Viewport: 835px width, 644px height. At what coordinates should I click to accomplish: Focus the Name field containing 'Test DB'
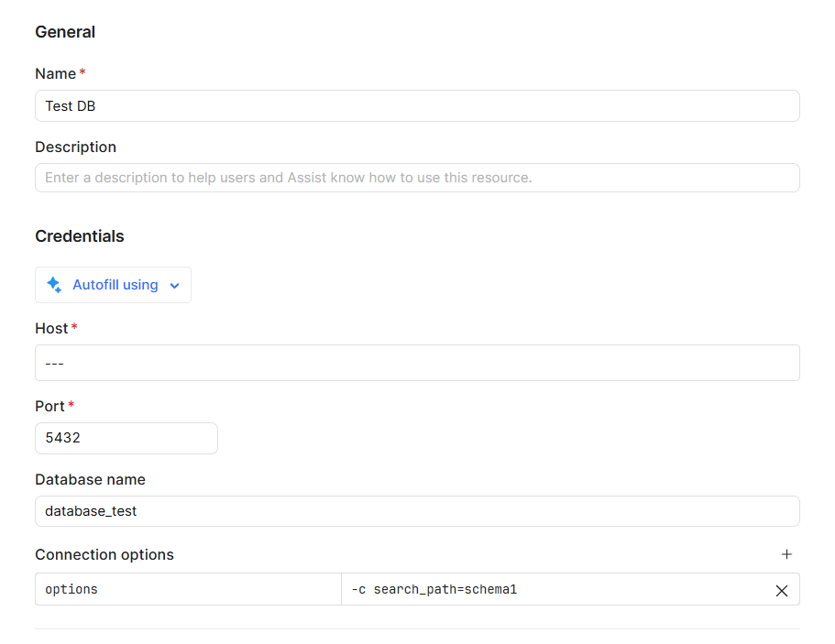[416, 106]
